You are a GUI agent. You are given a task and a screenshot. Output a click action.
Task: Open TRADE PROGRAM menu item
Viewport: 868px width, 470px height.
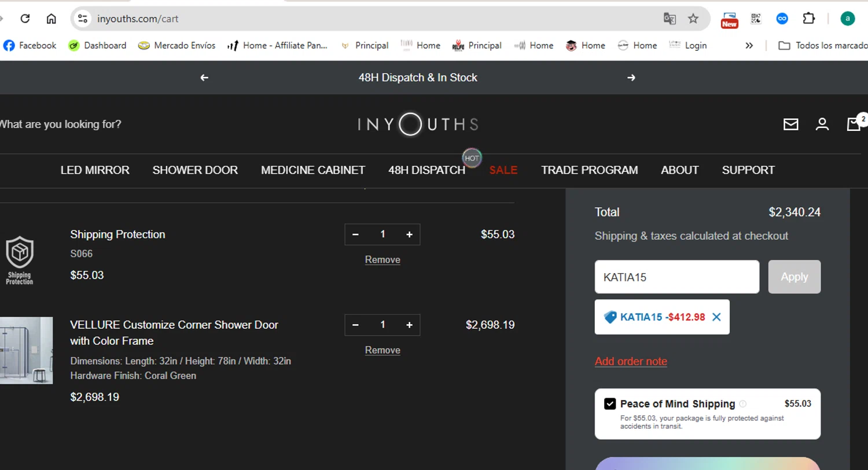click(x=590, y=170)
